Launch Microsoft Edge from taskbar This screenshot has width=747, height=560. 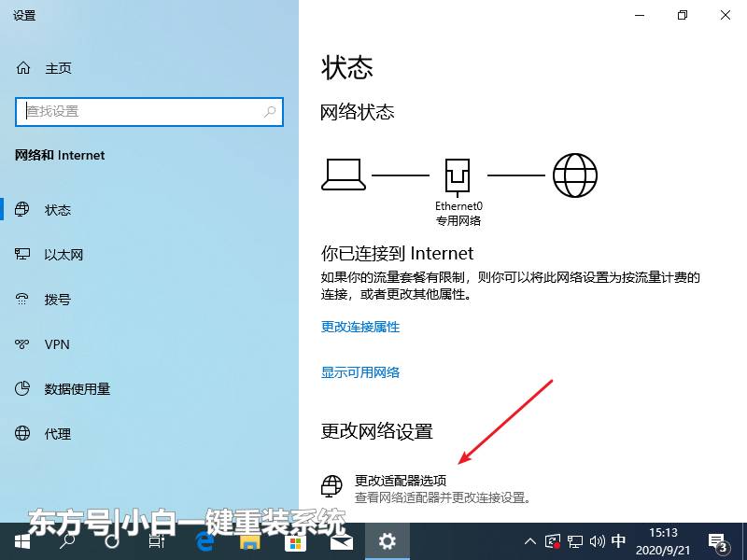click(x=204, y=541)
